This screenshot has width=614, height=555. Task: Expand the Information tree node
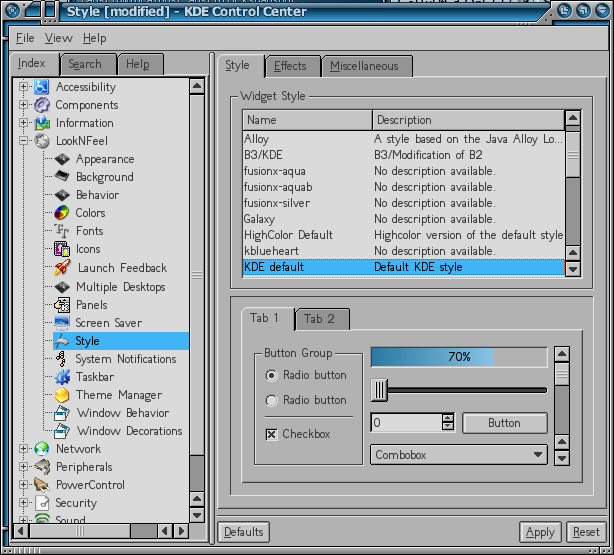(23, 123)
